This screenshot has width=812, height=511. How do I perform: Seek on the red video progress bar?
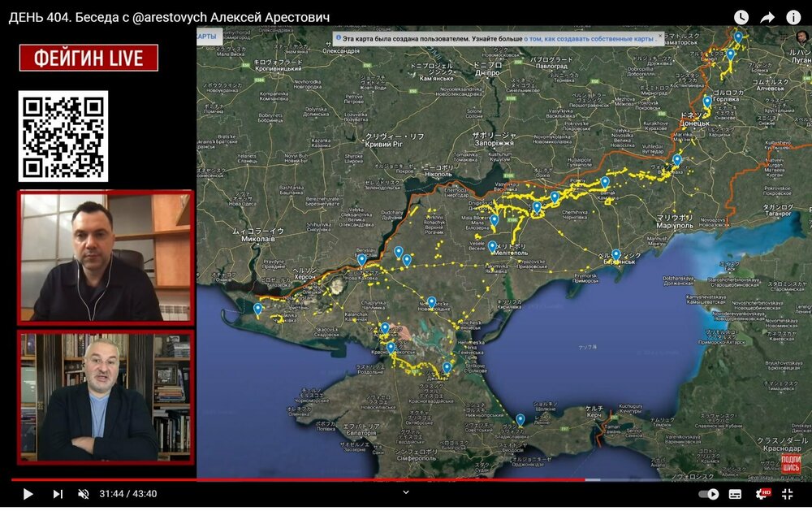[x=325, y=479]
